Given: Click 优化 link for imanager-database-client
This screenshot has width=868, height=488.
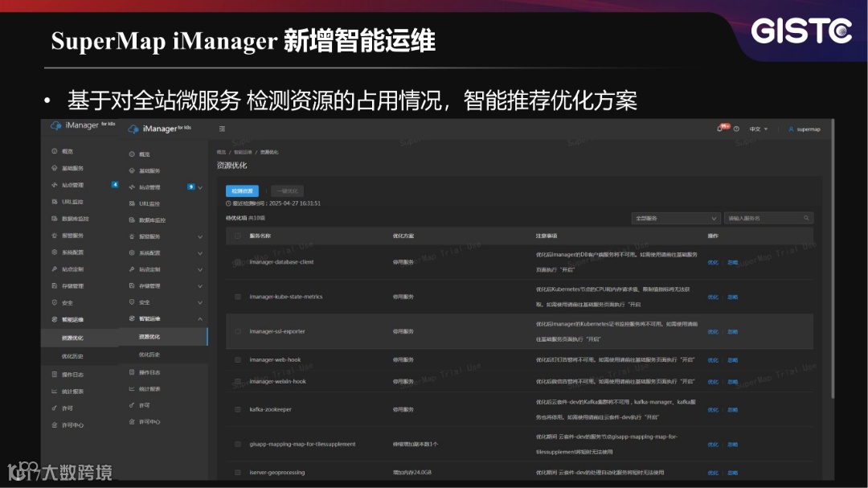Looking at the screenshot, I should (x=712, y=263).
